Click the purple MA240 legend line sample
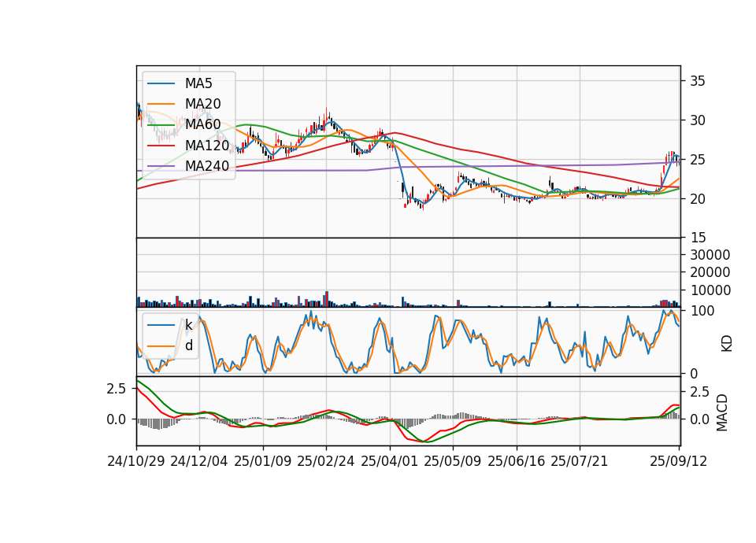Screen dimensions: 756x543 [161, 166]
